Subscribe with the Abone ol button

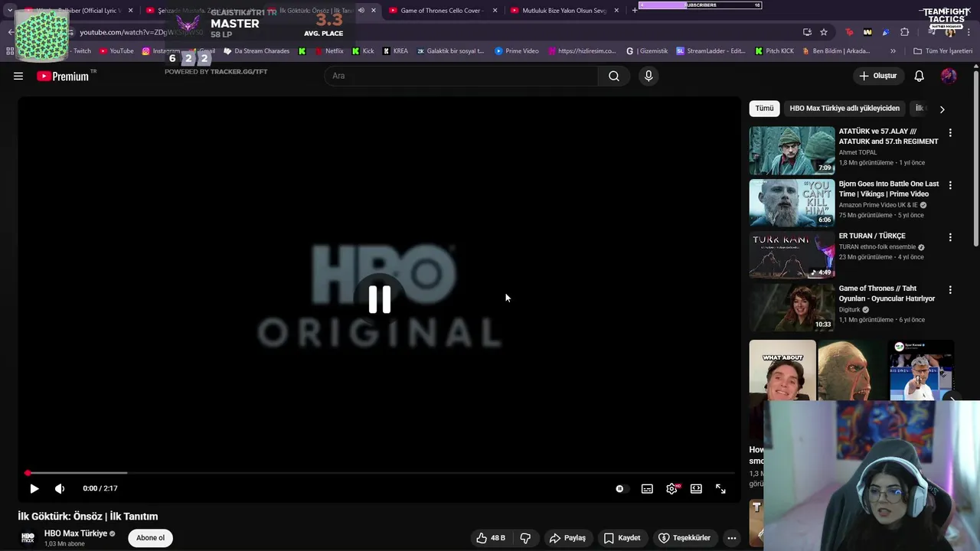150,538
